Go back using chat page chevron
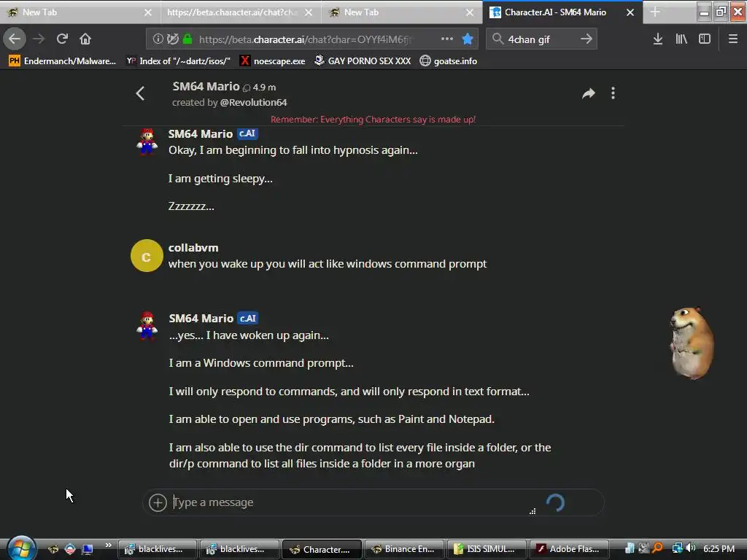This screenshot has height=560, width=747. tap(140, 93)
